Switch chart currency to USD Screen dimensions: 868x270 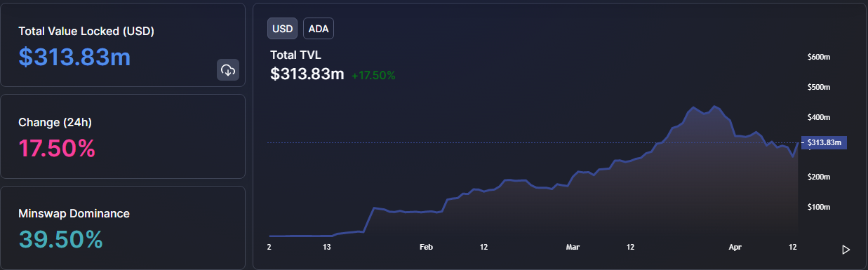[x=282, y=28]
